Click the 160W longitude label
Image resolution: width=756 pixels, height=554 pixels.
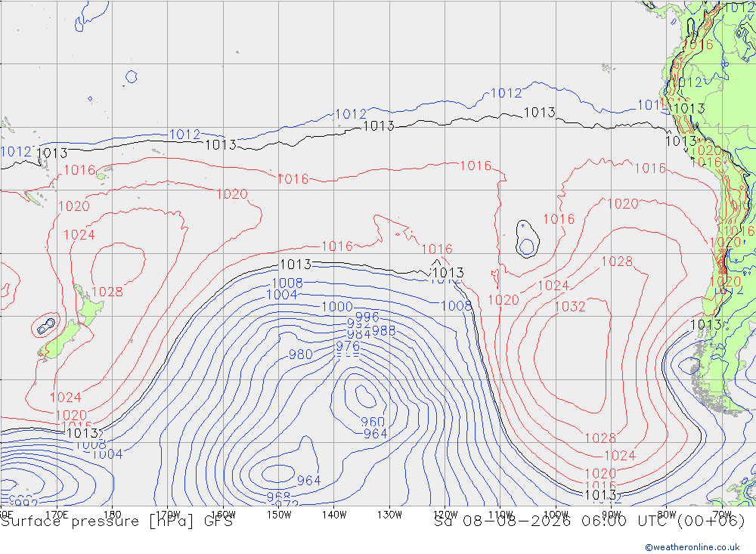223,515
